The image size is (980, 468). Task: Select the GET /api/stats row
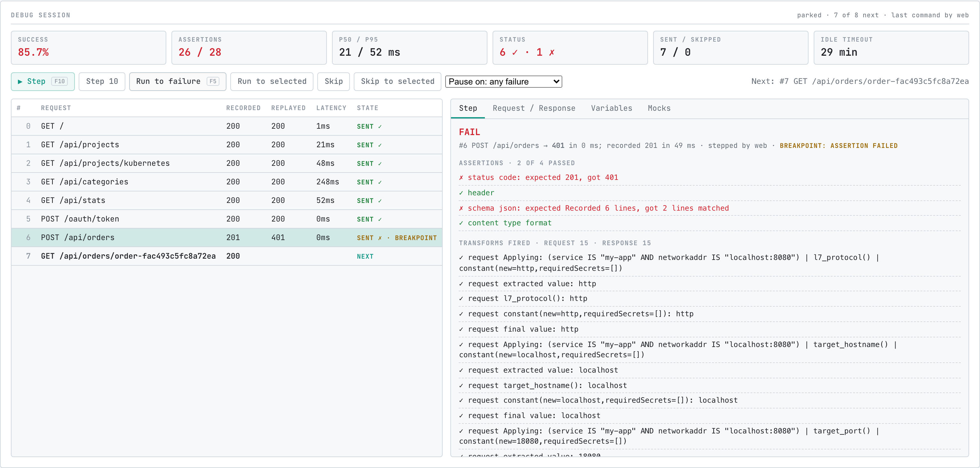tap(227, 200)
